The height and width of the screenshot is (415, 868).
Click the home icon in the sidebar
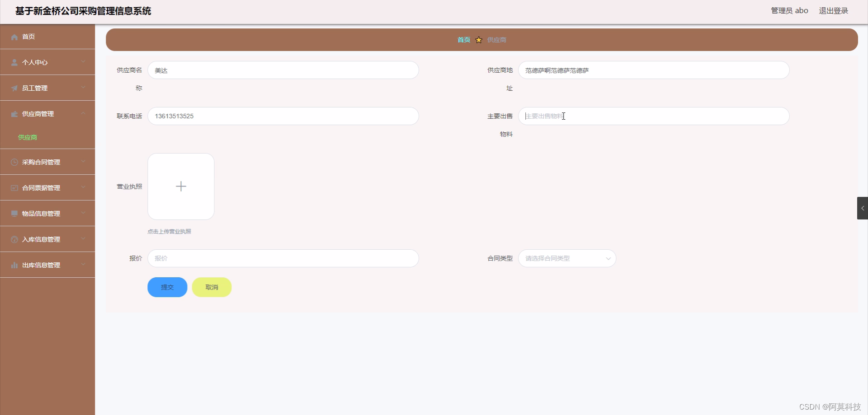click(14, 37)
